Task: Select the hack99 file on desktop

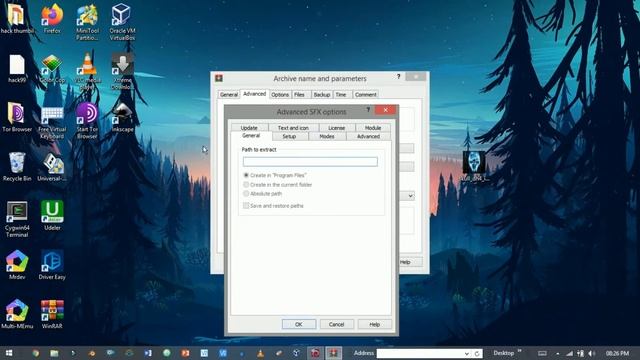Action: coord(17,69)
